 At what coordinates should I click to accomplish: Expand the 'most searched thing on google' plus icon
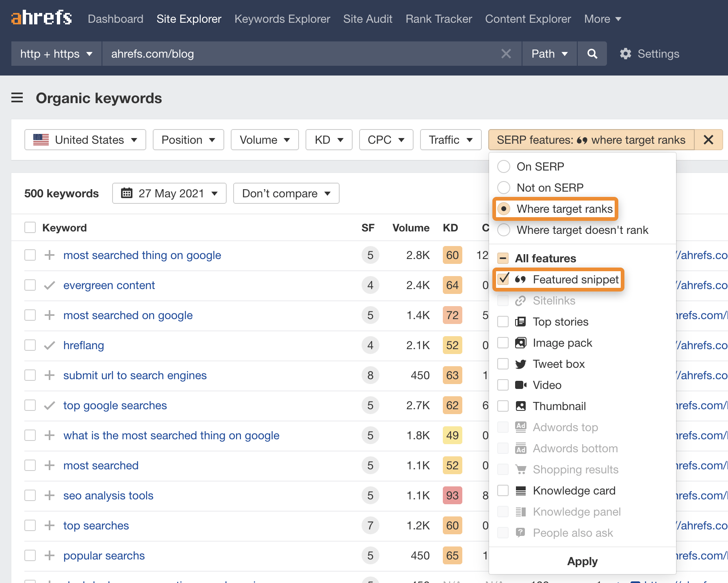(50, 255)
